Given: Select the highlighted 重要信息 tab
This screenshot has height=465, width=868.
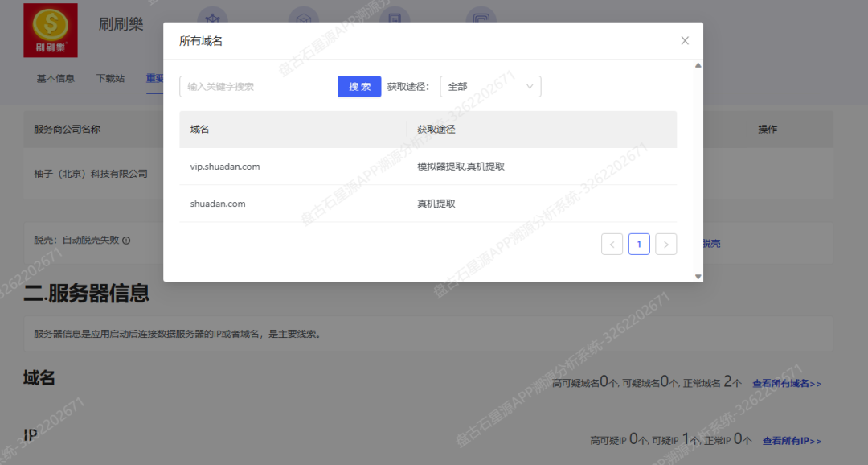Looking at the screenshot, I should [x=158, y=78].
